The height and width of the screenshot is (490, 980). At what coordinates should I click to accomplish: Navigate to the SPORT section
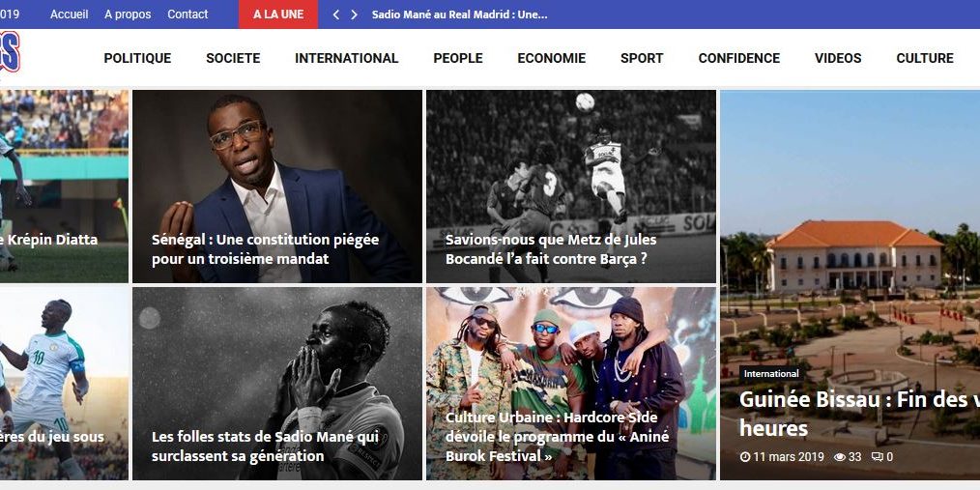[642, 58]
